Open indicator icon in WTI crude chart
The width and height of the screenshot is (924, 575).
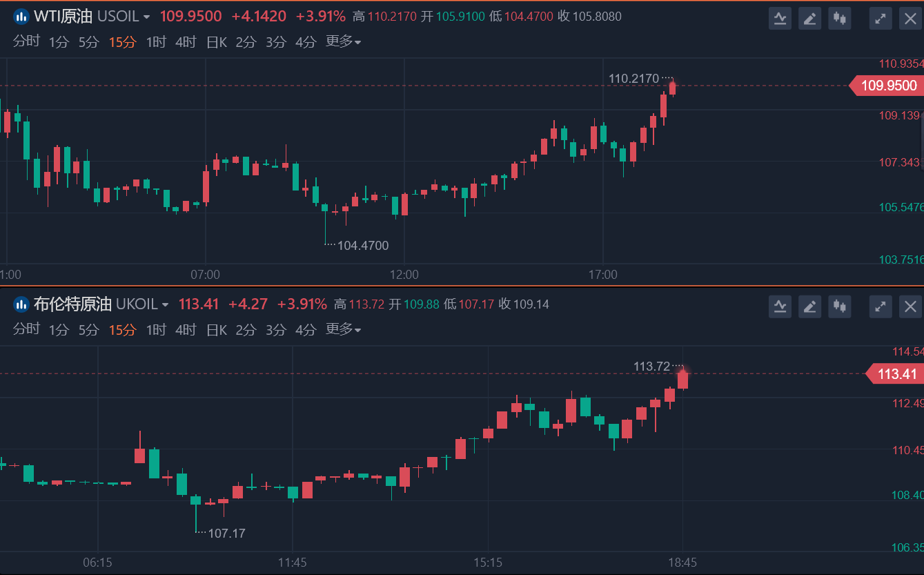pyautogui.click(x=780, y=18)
